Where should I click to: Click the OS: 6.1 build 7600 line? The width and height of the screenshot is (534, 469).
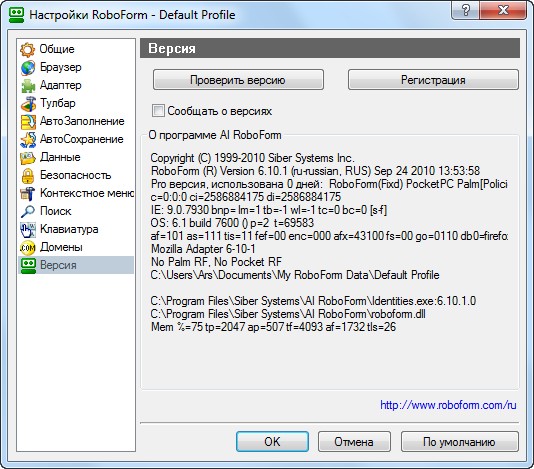pyautogui.click(x=232, y=223)
